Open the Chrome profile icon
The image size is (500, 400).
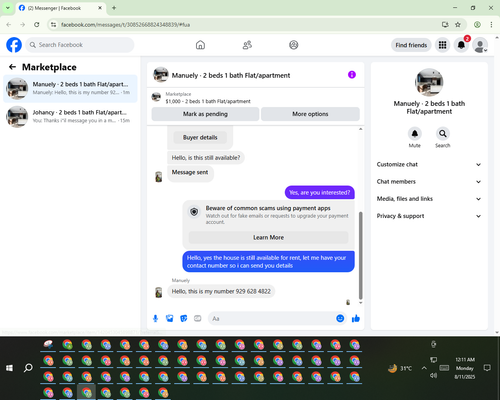477,25
